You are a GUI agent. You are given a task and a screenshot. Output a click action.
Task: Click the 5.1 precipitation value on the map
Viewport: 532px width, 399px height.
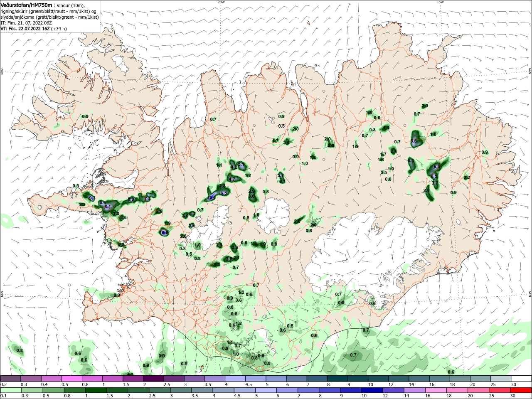pyautogui.click(x=241, y=165)
